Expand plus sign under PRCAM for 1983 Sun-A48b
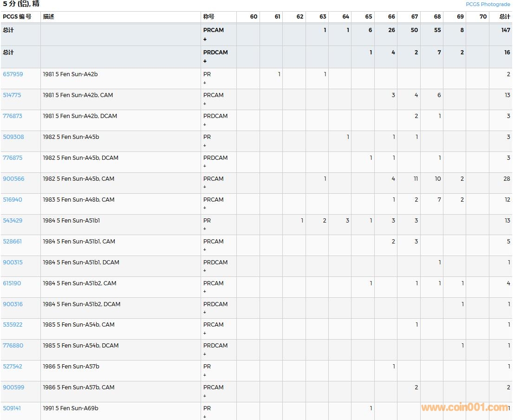This screenshot has width=514, height=420. pos(205,208)
